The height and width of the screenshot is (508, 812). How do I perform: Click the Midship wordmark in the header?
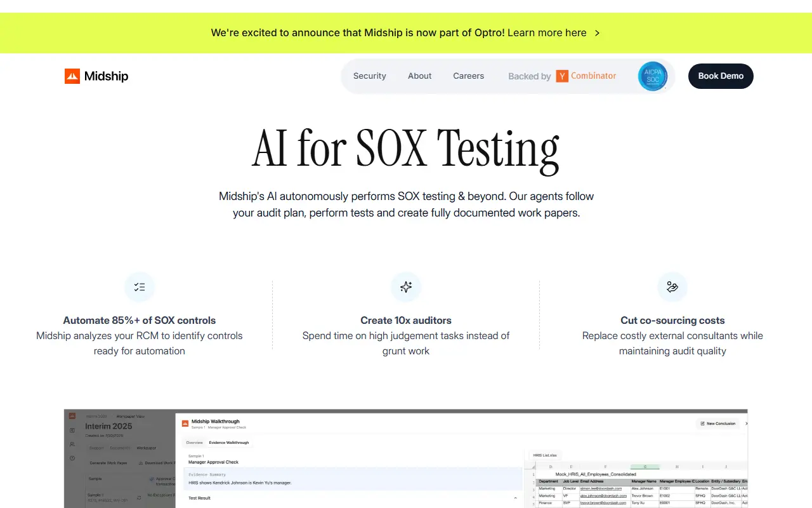pos(107,76)
